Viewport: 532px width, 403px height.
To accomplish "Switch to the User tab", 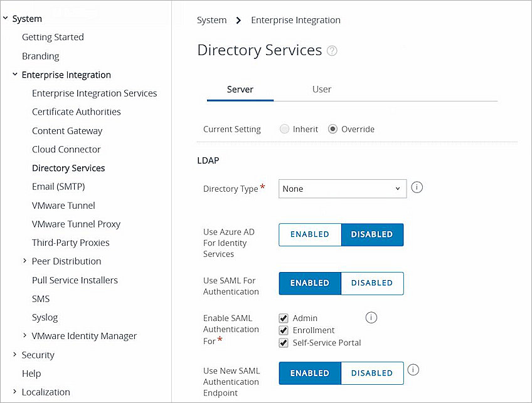I will [x=321, y=89].
